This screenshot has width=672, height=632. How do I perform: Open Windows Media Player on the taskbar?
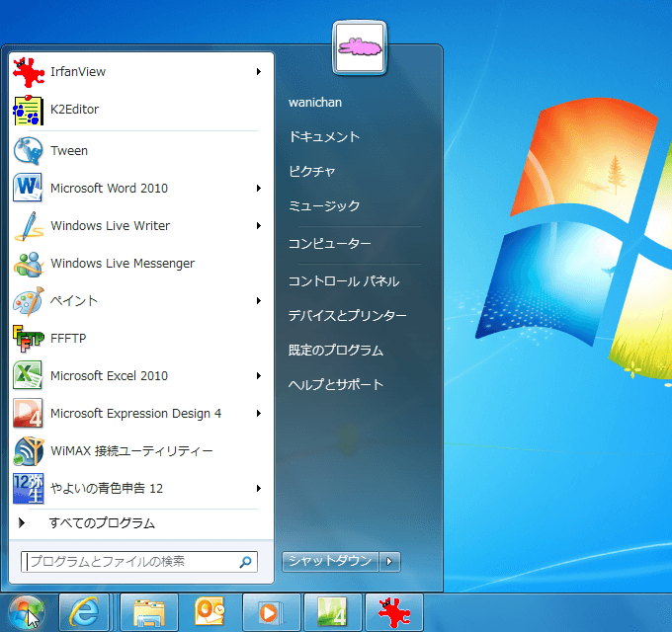click(271, 612)
